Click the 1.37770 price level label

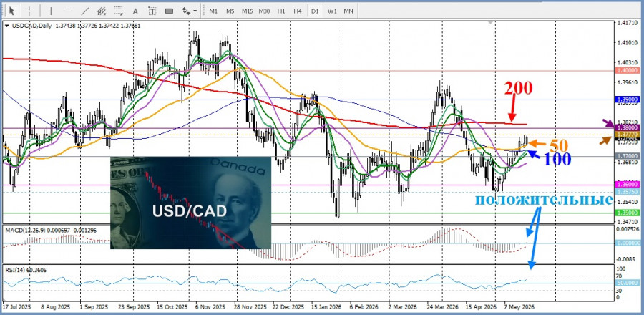(628, 135)
